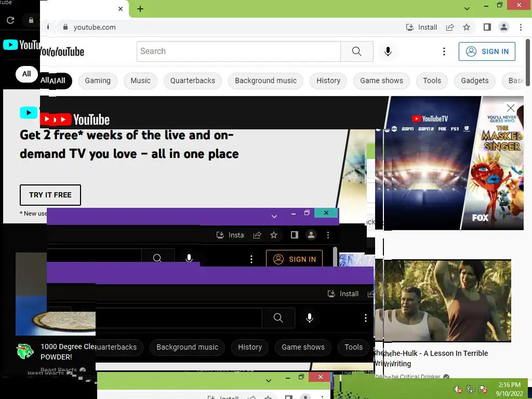Select dark Tools chip
532x399 pixels.
[x=353, y=348]
